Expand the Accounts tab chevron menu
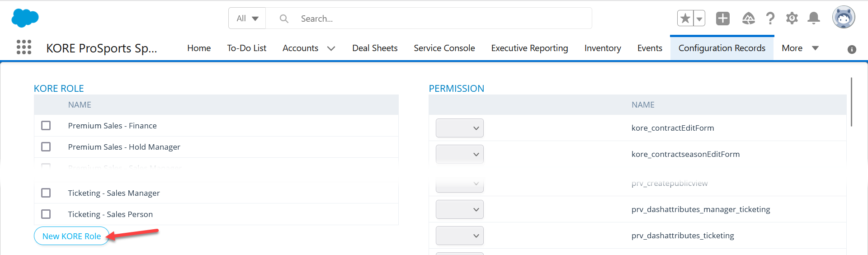 pyautogui.click(x=331, y=48)
